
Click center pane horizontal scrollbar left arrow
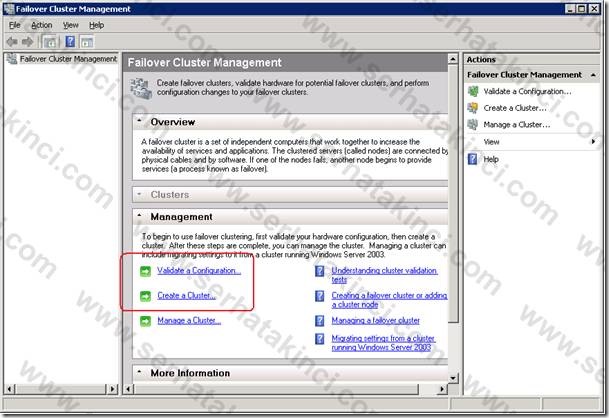click(x=129, y=388)
